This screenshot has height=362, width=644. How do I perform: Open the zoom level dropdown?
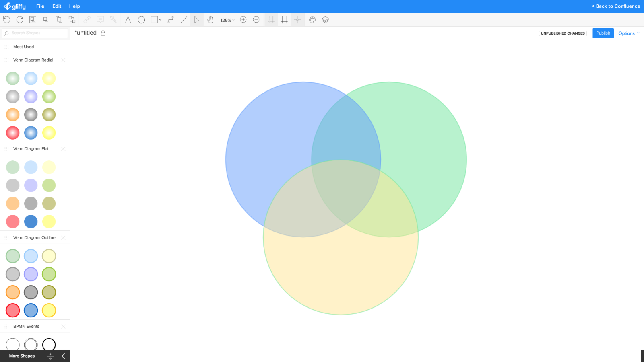pyautogui.click(x=227, y=19)
